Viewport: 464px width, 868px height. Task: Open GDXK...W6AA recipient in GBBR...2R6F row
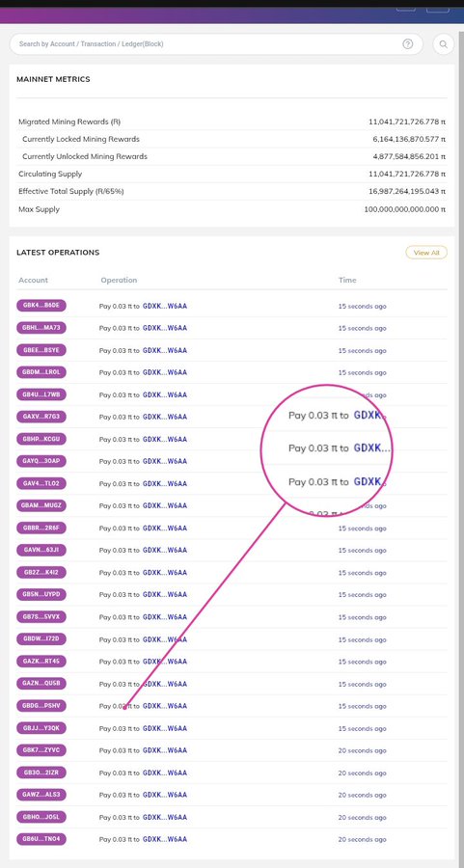[164, 529]
